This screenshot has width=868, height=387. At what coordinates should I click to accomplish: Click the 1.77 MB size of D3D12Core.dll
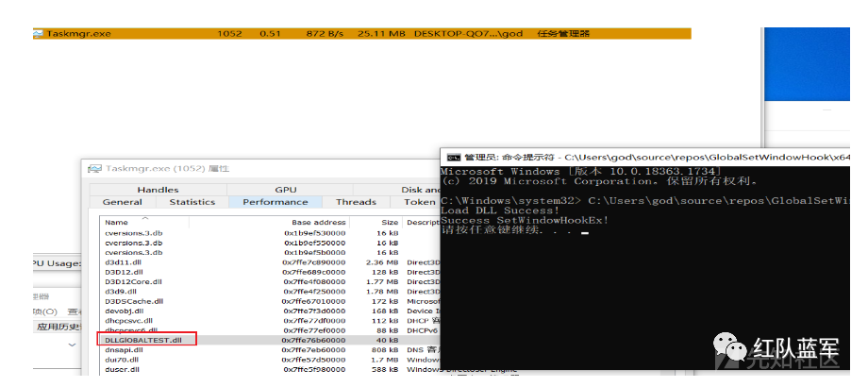[x=382, y=282]
